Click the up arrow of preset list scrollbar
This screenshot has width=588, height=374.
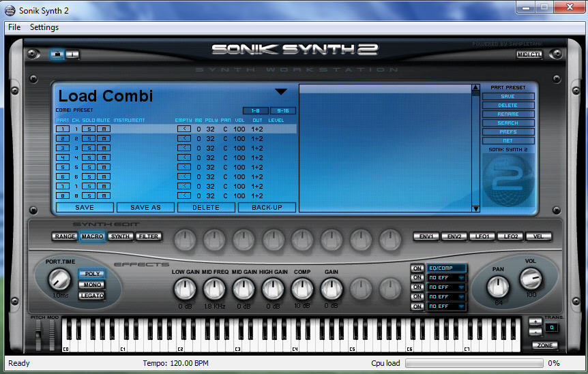coord(475,88)
